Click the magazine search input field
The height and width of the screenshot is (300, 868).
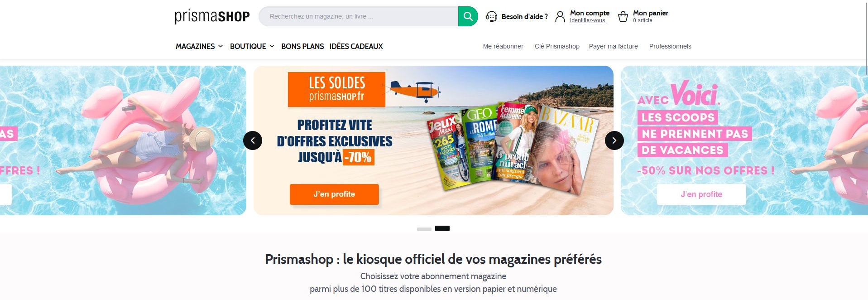point(359,16)
